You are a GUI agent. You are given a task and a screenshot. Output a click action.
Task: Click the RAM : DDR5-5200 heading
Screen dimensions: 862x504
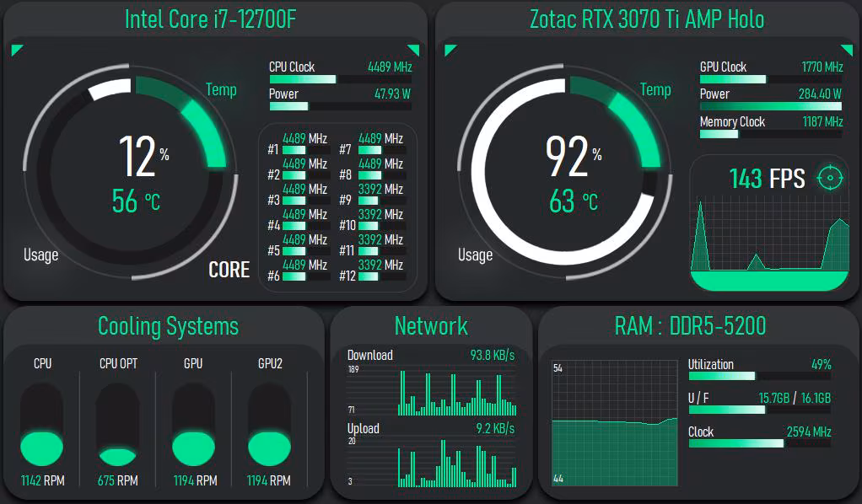point(690,326)
